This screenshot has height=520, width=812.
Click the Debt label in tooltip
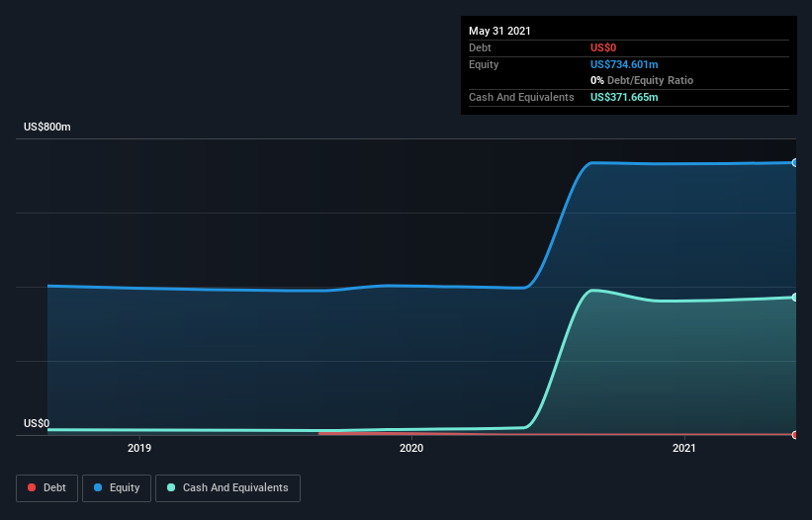[480, 47]
